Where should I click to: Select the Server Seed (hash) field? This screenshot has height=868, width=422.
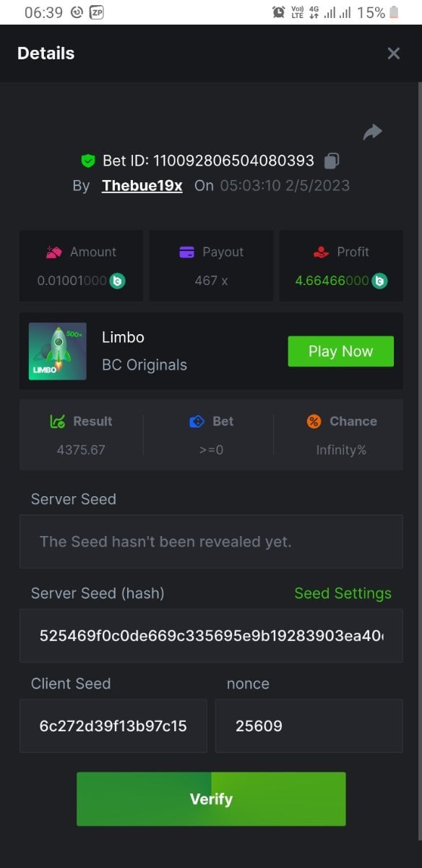[x=211, y=636]
